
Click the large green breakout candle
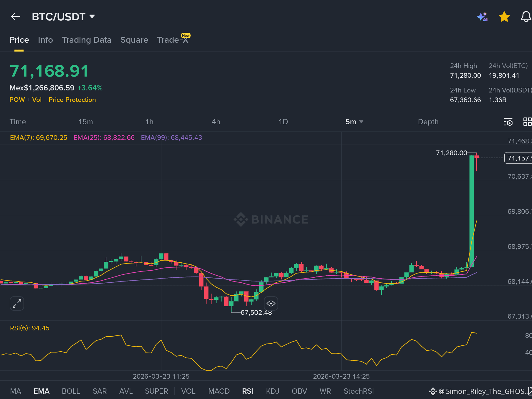[x=472, y=211]
